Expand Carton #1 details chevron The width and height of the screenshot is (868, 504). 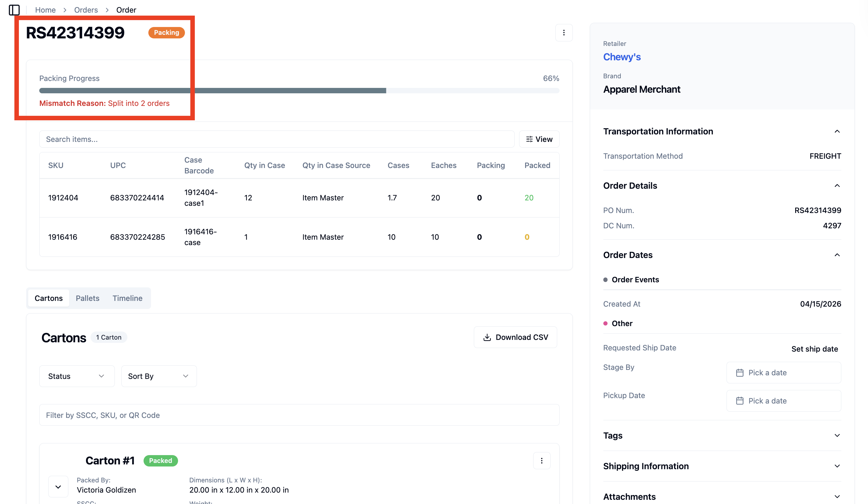58,487
